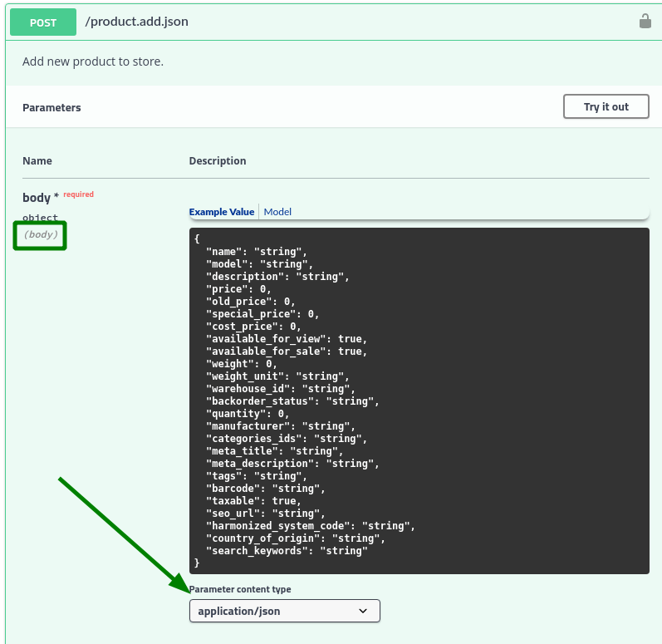Click the Description column header

click(x=218, y=161)
